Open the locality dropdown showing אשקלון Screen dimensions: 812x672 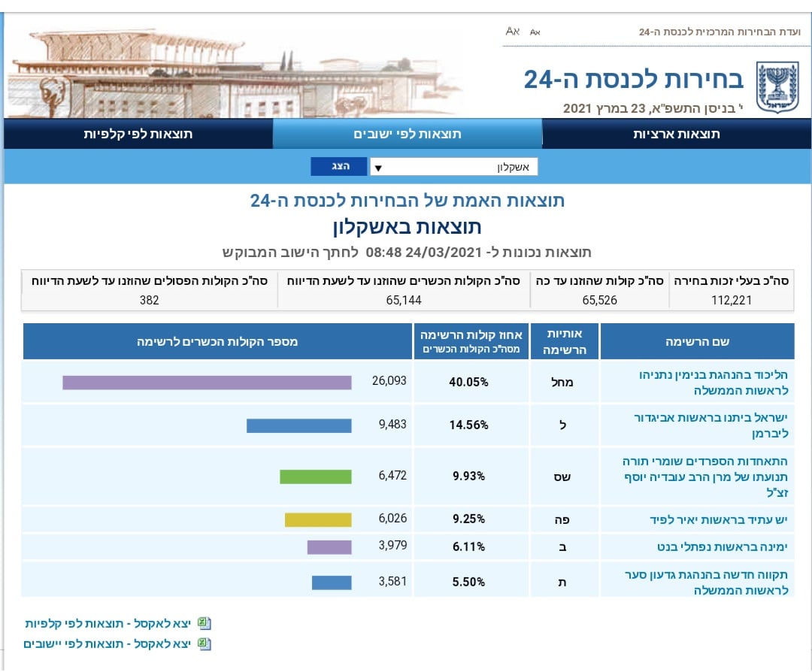pos(453,167)
